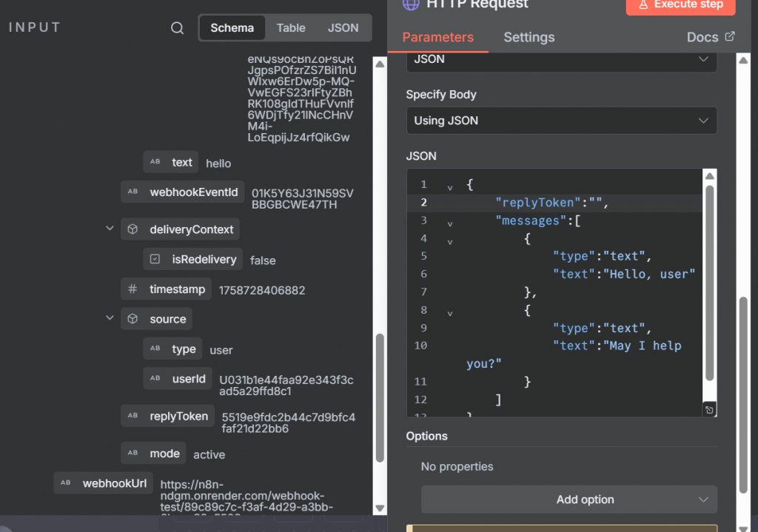Select the source field pill
This screenshot has height=532, width=758.
[x=157, y=319]
